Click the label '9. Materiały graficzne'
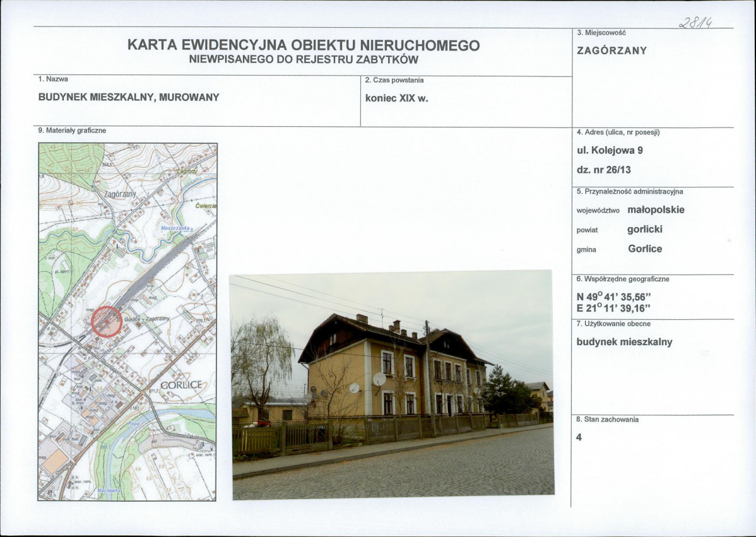The width and height of the screenshot is (756, 537). pos(72,130)
